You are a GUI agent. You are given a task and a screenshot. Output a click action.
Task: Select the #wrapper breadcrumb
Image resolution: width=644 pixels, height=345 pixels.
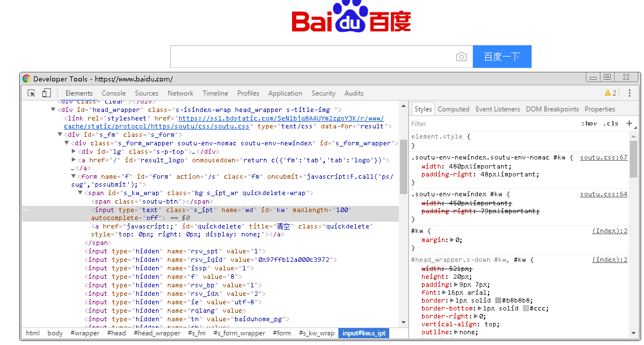click(x=85, y=333)
